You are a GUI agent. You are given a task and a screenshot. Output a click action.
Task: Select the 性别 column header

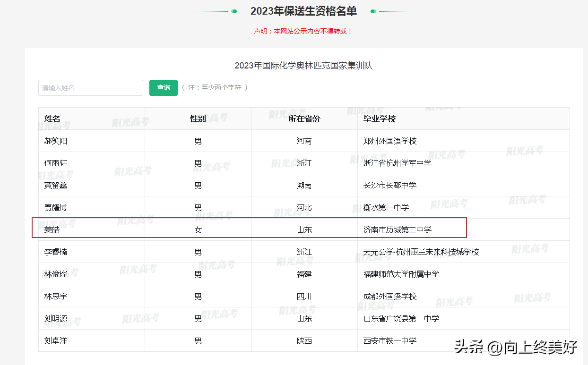(x=198, y=119)
